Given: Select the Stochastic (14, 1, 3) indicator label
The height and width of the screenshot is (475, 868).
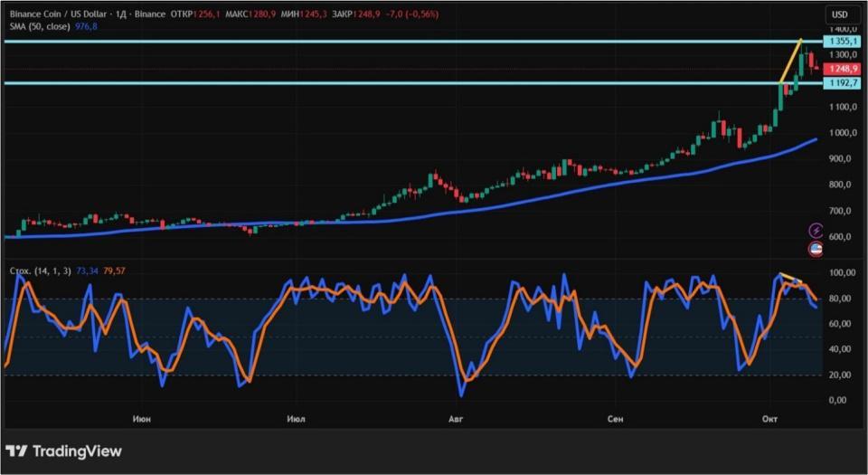Looking at the screenshot, I should [41, 271].
